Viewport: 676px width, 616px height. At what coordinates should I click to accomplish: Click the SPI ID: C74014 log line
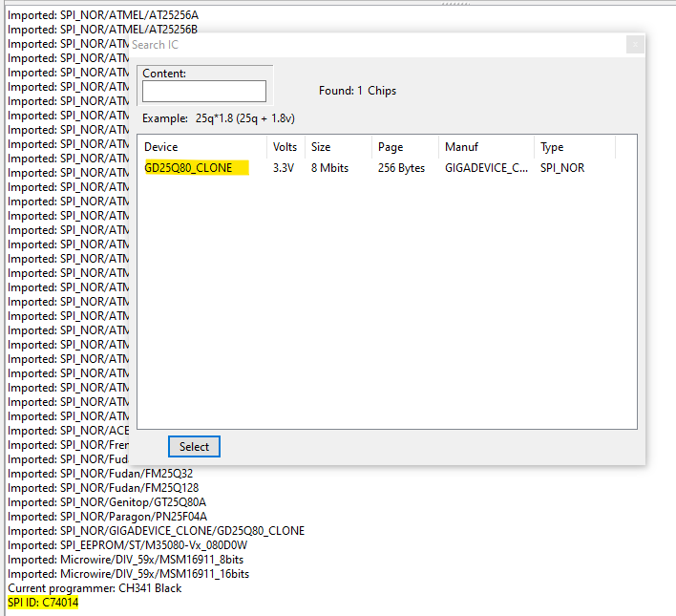click(43, 603)
